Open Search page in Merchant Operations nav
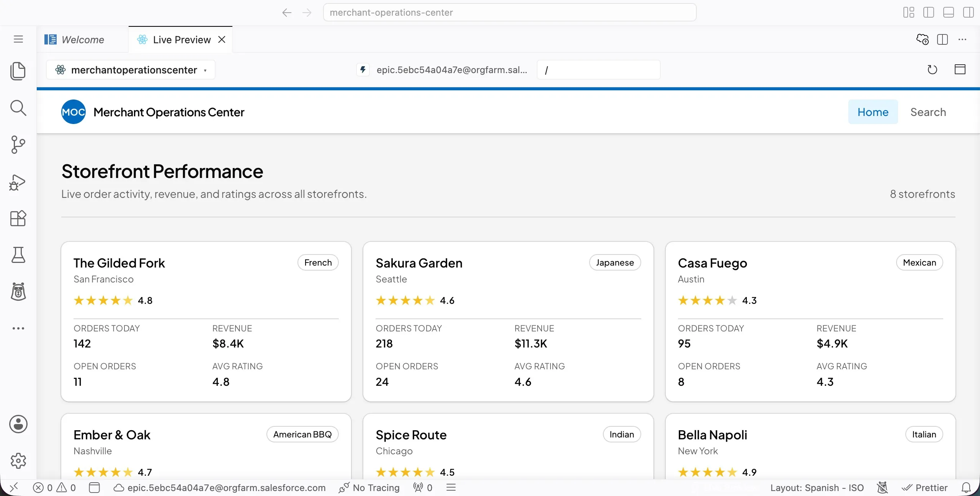This screenshot has height=496, width=980. click(928, 112)
